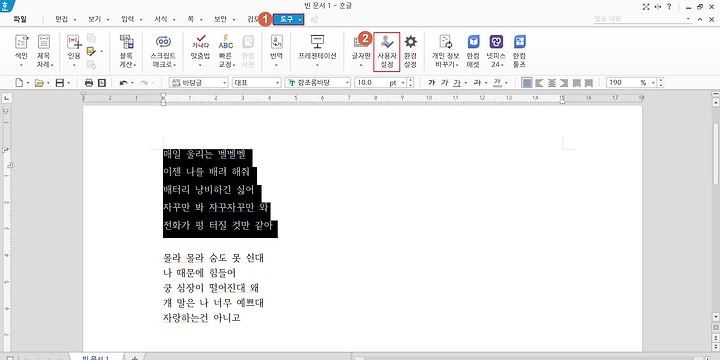Click the open folder icon

point(39,83)
